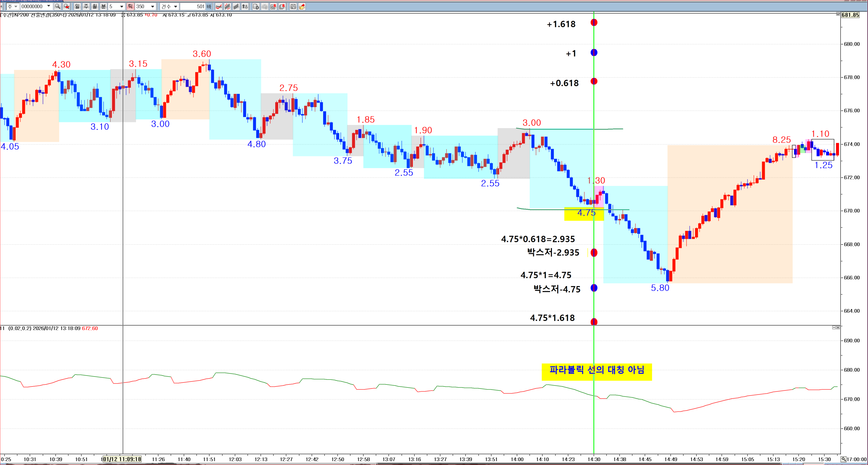
Task: Click the zoom icon beside the 17:00:00 time
Action: click(843, 459)
